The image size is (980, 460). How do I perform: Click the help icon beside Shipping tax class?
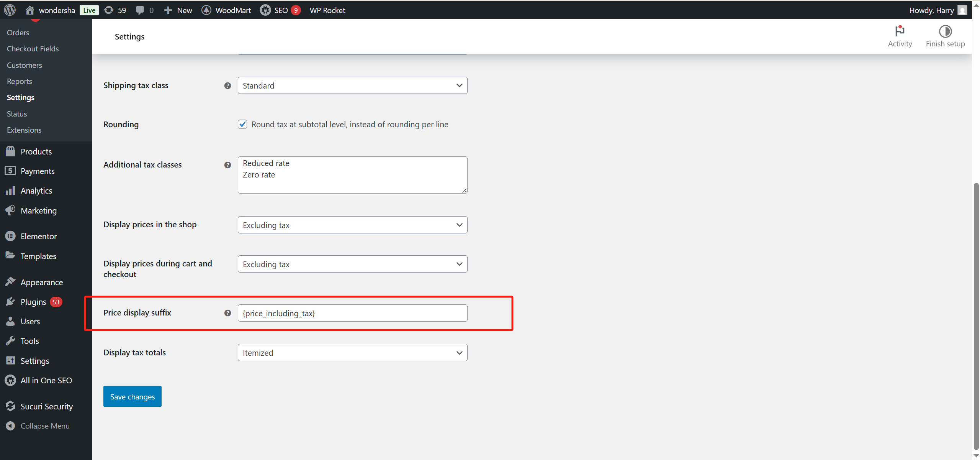click(x=227, y=85)
